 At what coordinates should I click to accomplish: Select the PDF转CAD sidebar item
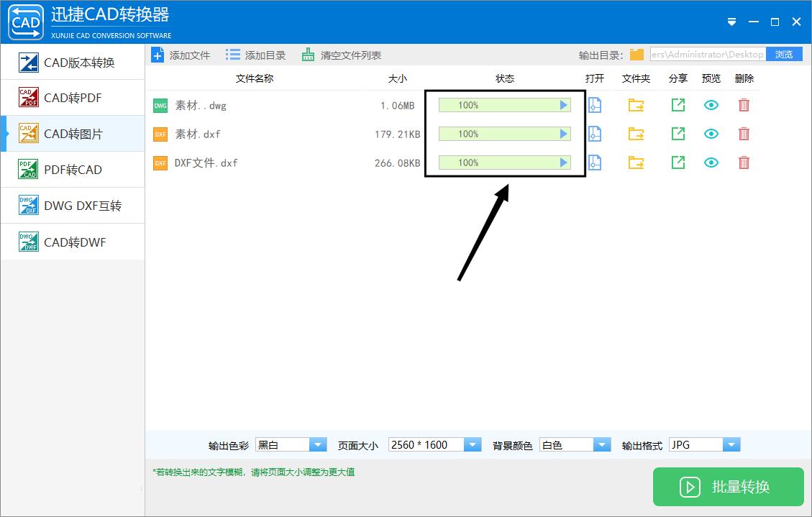72,169
